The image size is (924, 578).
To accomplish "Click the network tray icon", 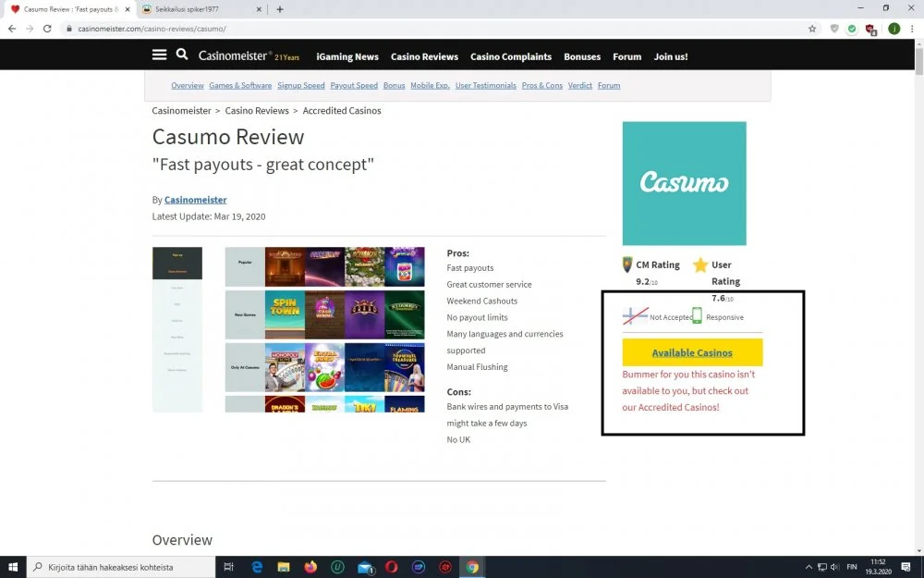I will (x=822, y=567).
